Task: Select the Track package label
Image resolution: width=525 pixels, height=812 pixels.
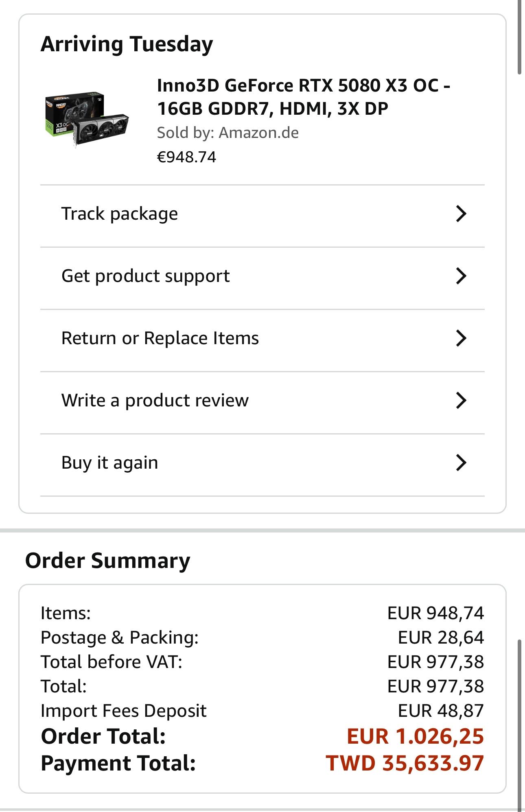Action: pyautogui.click(x=120, y=214)
